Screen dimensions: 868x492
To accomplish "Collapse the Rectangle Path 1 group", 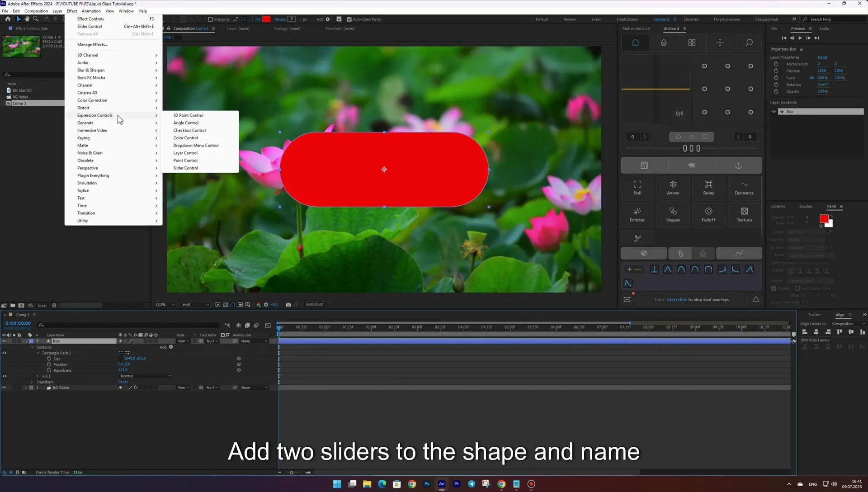I will coord(38,353).
